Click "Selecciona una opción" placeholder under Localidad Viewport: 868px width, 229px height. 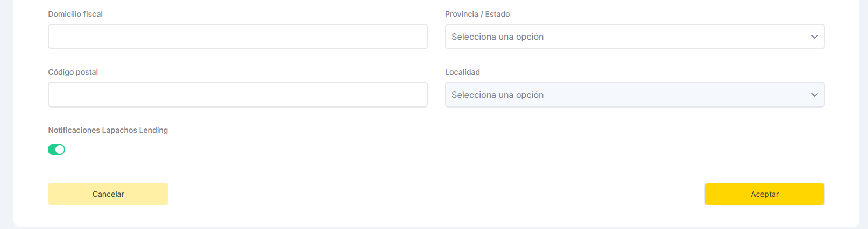497,95
